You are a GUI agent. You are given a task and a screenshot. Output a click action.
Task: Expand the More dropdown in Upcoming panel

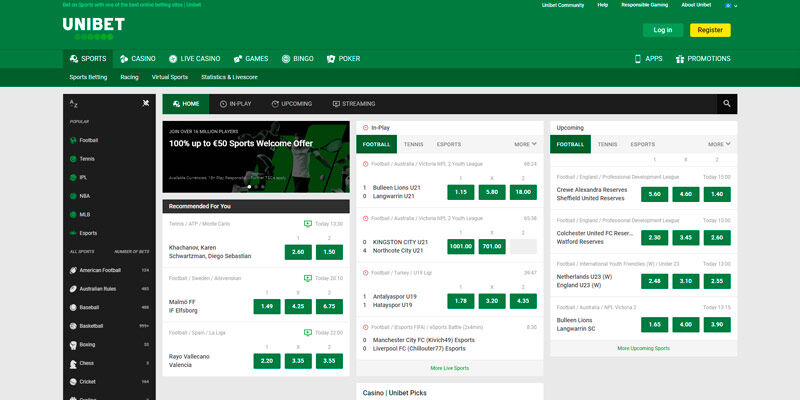(x=718, y=144)
